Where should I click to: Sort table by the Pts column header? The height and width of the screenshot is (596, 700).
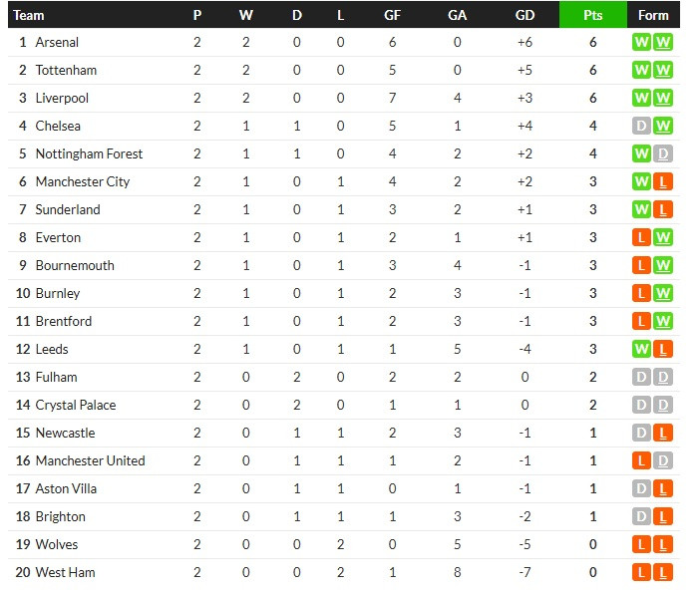coord(593,15)
